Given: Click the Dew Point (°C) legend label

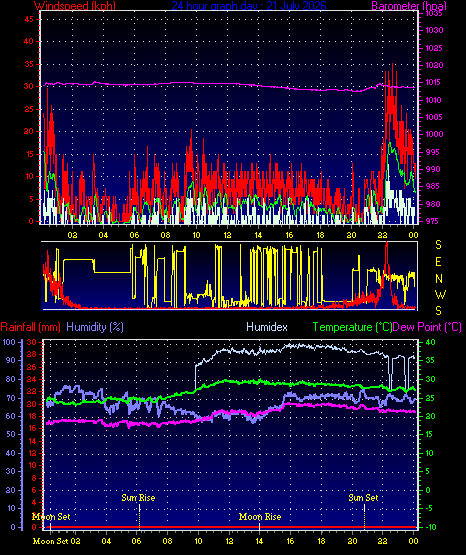Looking at the screenshot, I should [427, 327].
